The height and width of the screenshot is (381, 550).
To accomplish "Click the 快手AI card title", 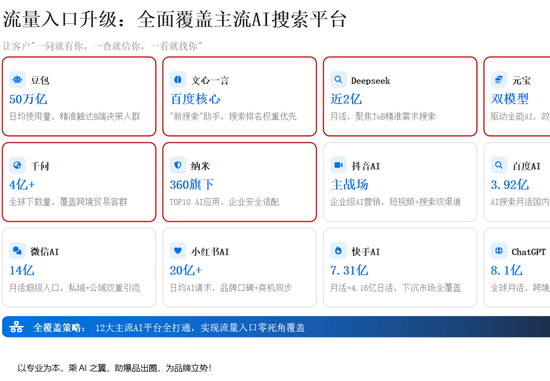I will [x=365, y=252].
